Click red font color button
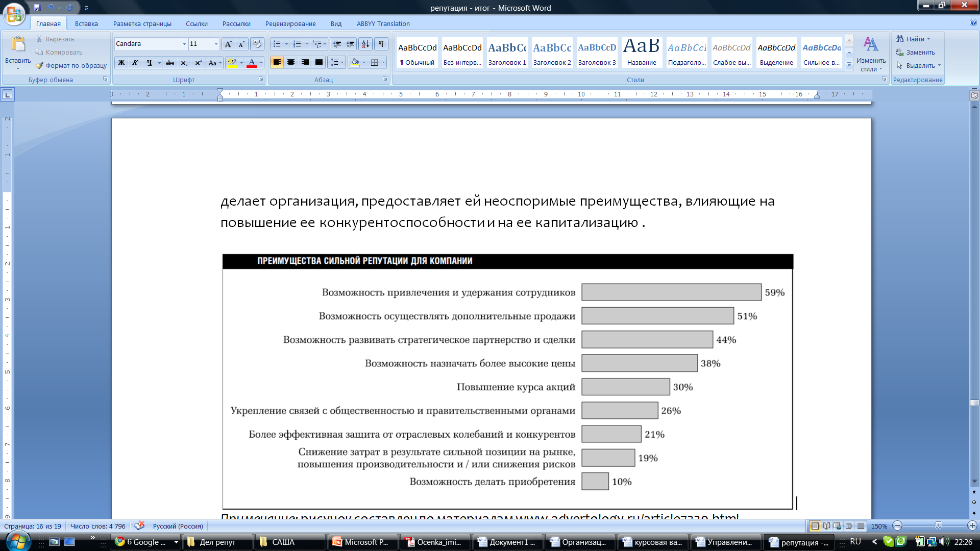Image resolution: width=980 pixels, height=551 pixels. click(252, 63)
